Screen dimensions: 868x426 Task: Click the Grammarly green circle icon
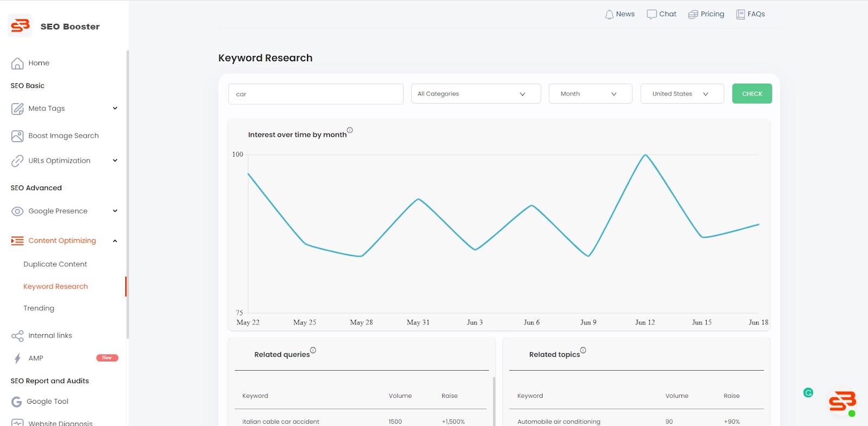808,392
